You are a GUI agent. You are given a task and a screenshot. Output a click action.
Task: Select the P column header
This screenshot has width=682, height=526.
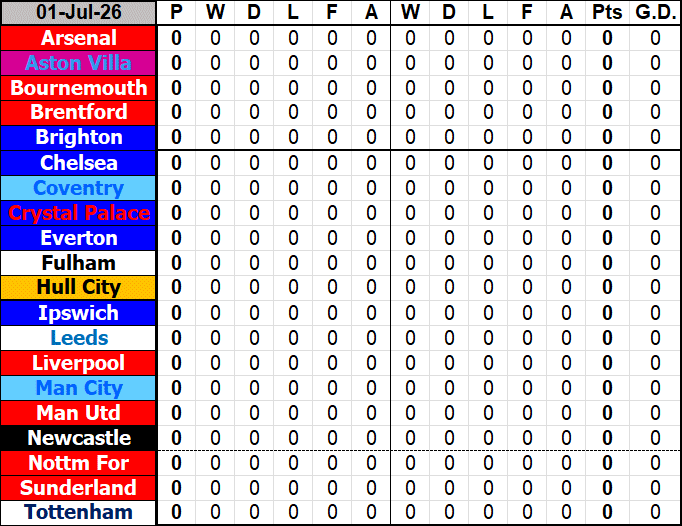point(176,13)
